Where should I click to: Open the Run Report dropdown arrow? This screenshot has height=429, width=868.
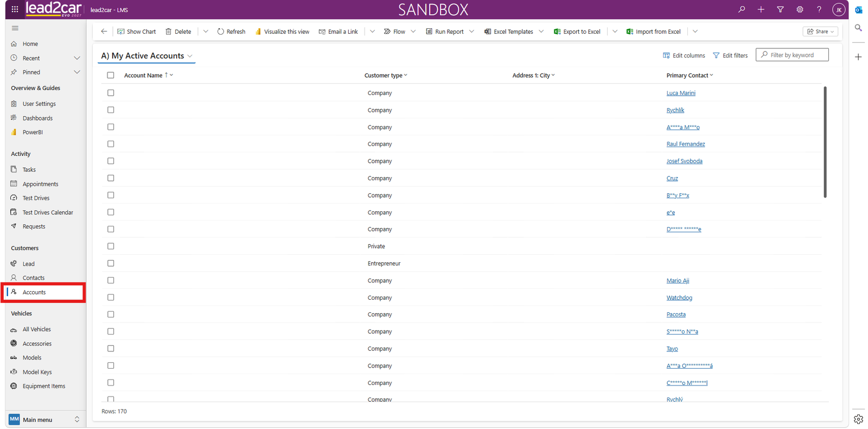click(471, 31)
